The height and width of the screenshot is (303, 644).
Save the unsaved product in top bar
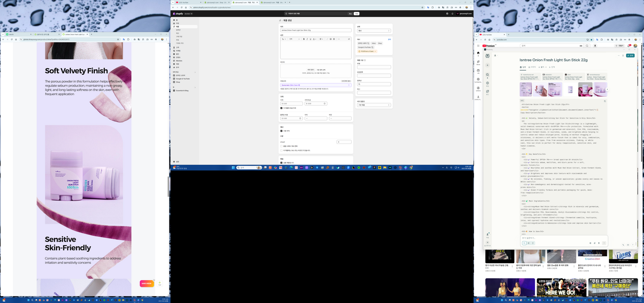click(356, 14)
